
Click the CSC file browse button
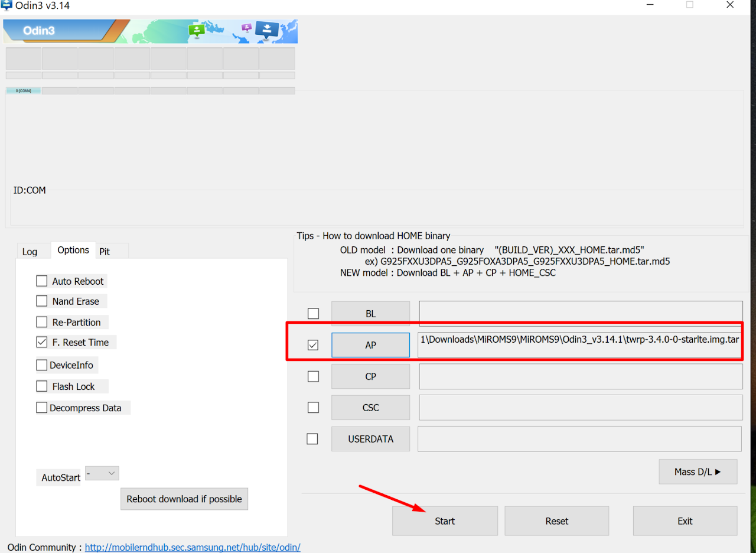coord(370,408)
